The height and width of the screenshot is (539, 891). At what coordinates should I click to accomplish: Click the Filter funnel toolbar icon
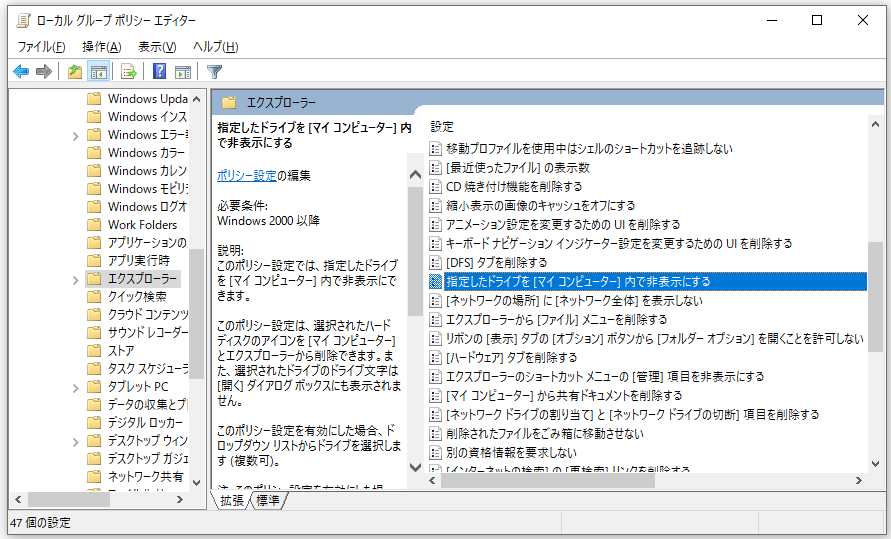coord(214,72)
